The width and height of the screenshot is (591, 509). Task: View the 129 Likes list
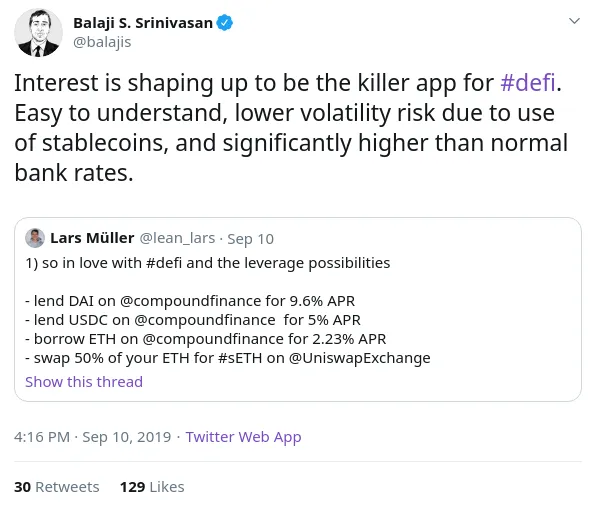pyautogui.click(x=152, y=487)
